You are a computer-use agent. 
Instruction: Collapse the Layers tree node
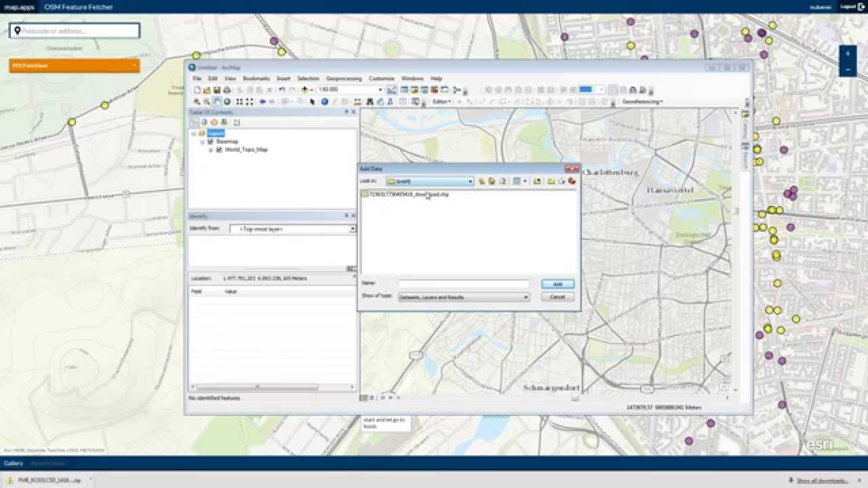194,134
